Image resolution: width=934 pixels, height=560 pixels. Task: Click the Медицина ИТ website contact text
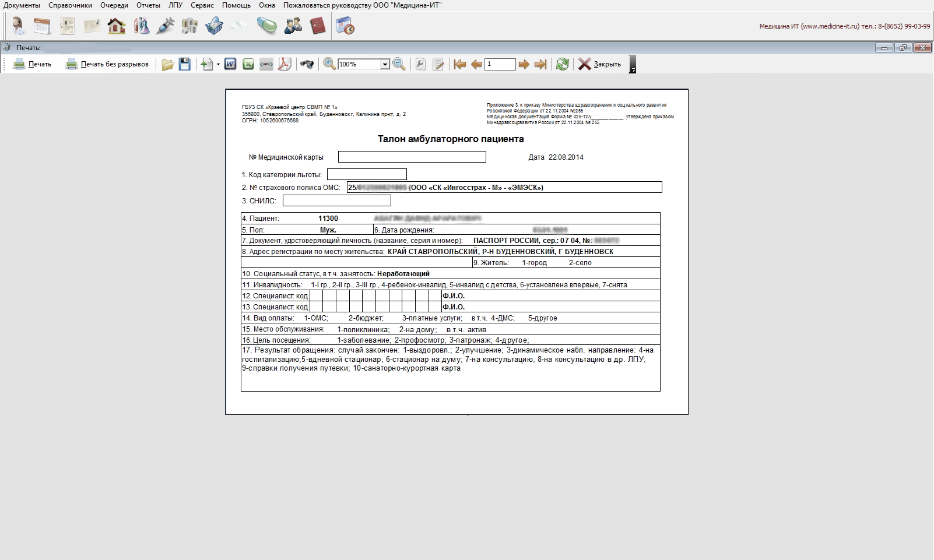(x=845, y=26)
